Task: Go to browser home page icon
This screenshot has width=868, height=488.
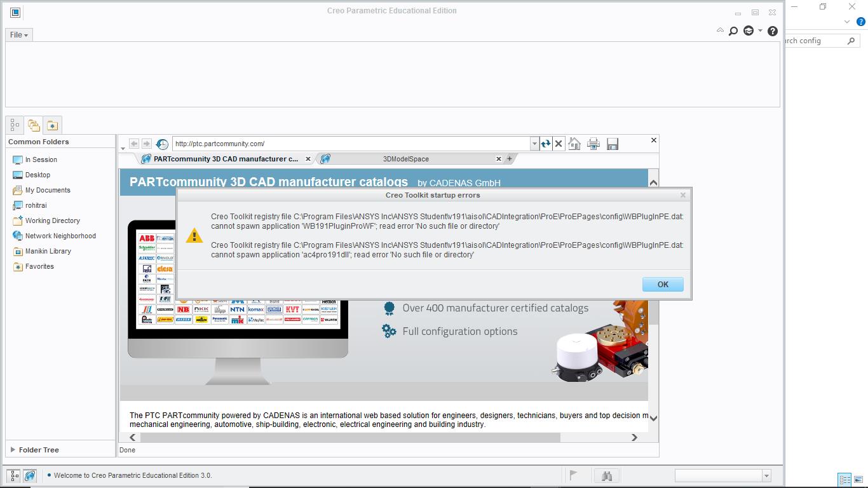Action: [574, 144]
